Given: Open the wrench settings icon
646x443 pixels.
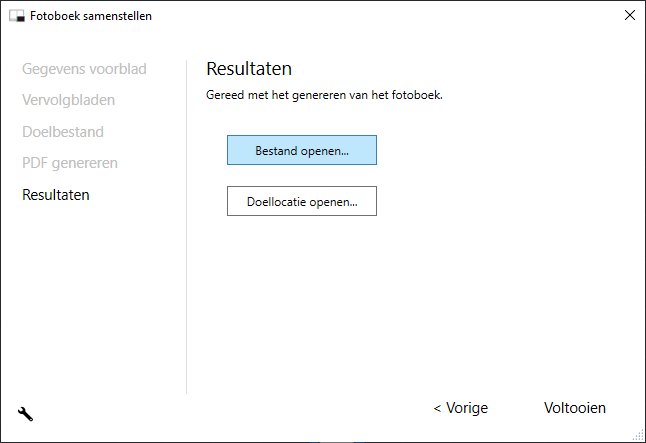Looking at the screenshot, I should [26, 413].
